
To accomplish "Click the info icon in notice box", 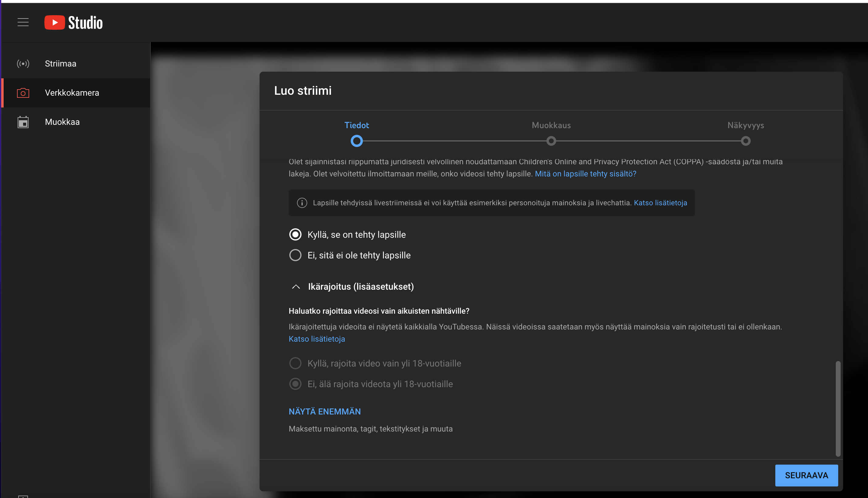I will coord(302,203).
